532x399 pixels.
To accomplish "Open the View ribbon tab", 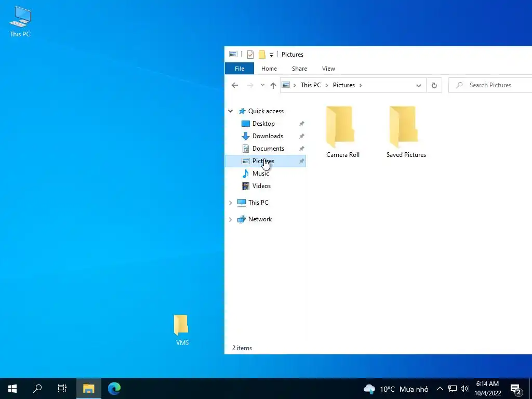I will pos(328,69).
